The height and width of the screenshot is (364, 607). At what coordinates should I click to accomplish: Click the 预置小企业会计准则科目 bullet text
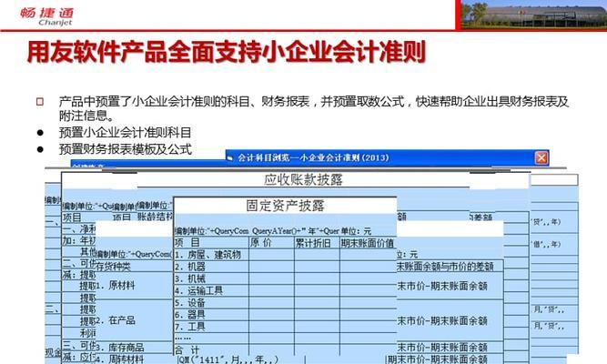click(x=125, y=133)
